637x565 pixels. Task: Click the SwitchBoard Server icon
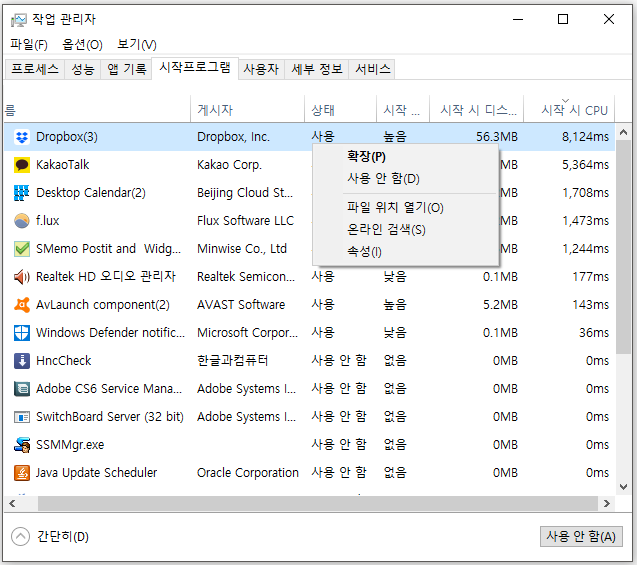coord(22,417)
